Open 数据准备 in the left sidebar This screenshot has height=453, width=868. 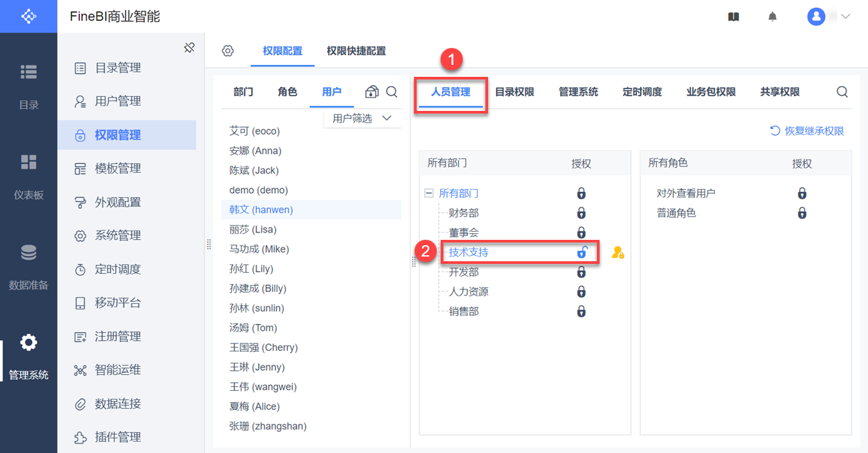point(29,266)
